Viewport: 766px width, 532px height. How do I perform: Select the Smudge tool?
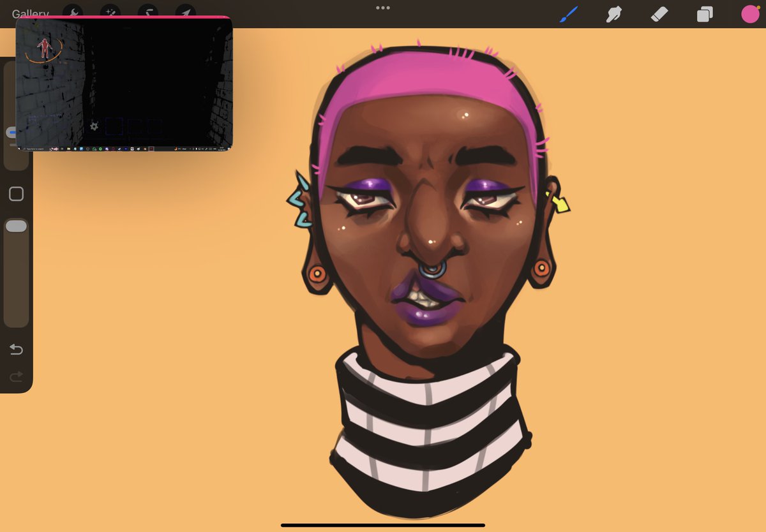click(x=614, y=14)
